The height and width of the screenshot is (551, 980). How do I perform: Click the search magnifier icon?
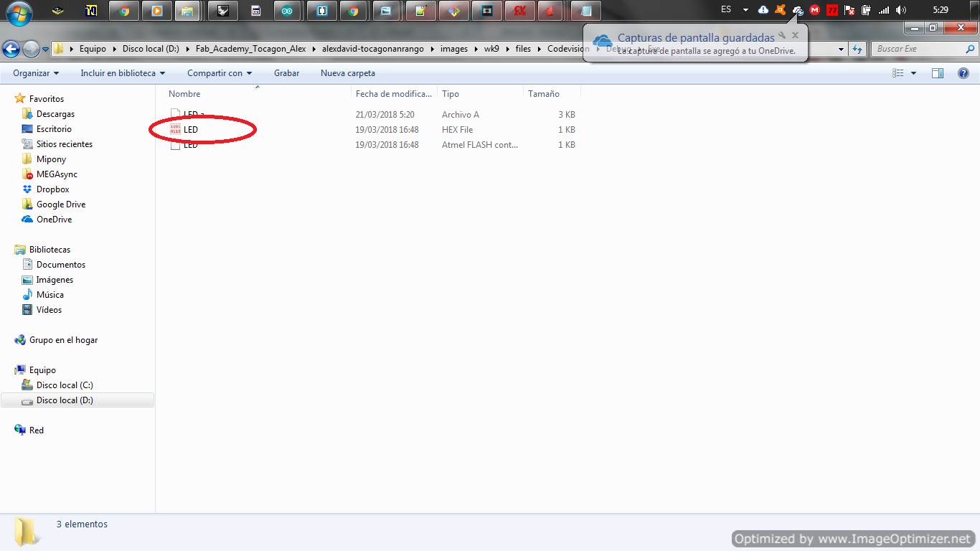pos(970,49)
